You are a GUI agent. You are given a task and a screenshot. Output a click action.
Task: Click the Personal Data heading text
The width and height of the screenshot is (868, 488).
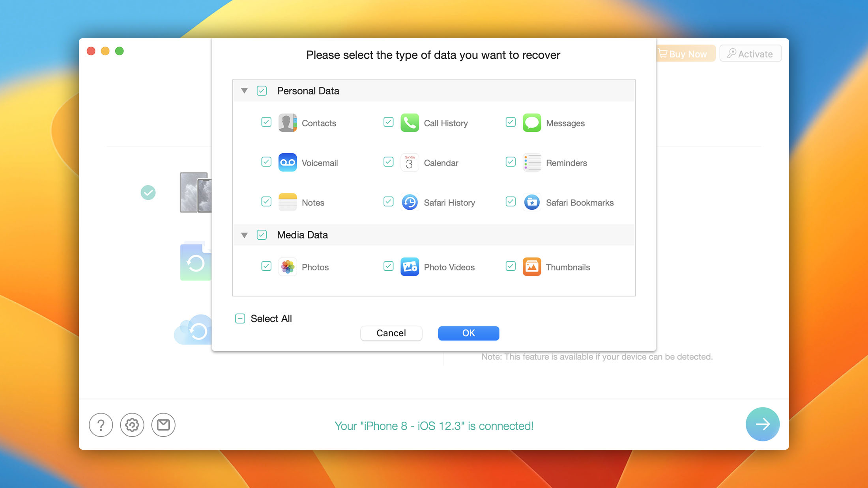308,91
